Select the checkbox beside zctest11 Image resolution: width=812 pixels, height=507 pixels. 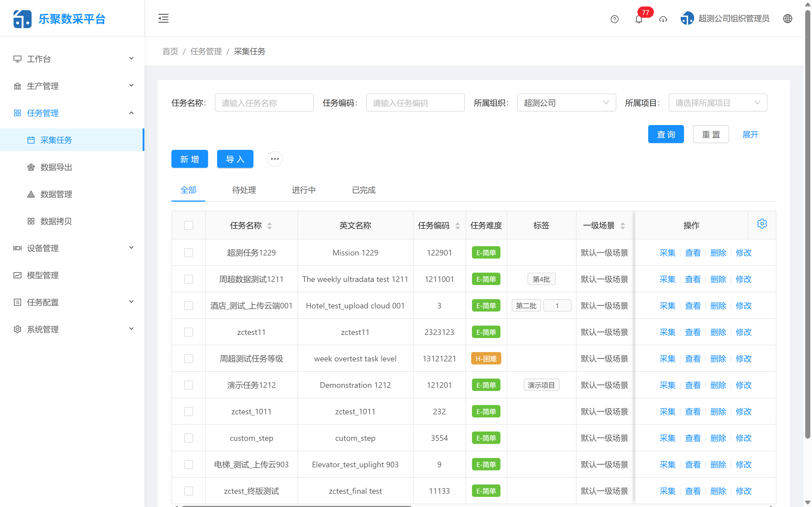[189, 332]
